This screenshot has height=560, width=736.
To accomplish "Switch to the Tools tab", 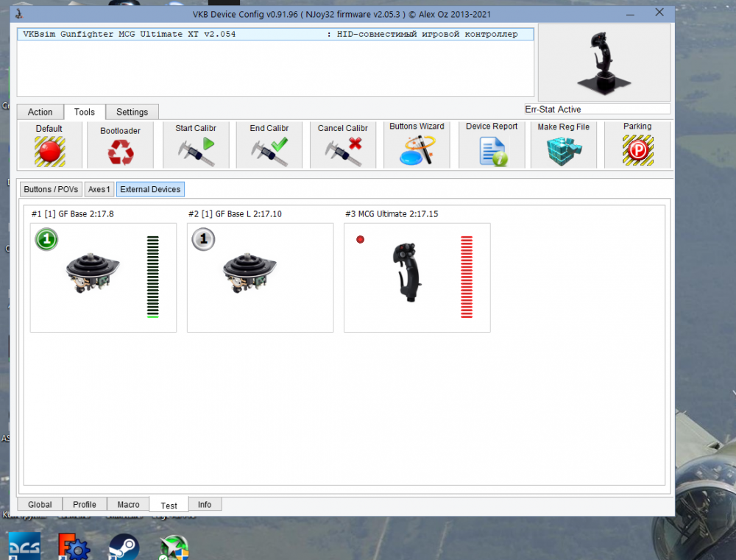I will pyautogui.click(x=85, y=112).
